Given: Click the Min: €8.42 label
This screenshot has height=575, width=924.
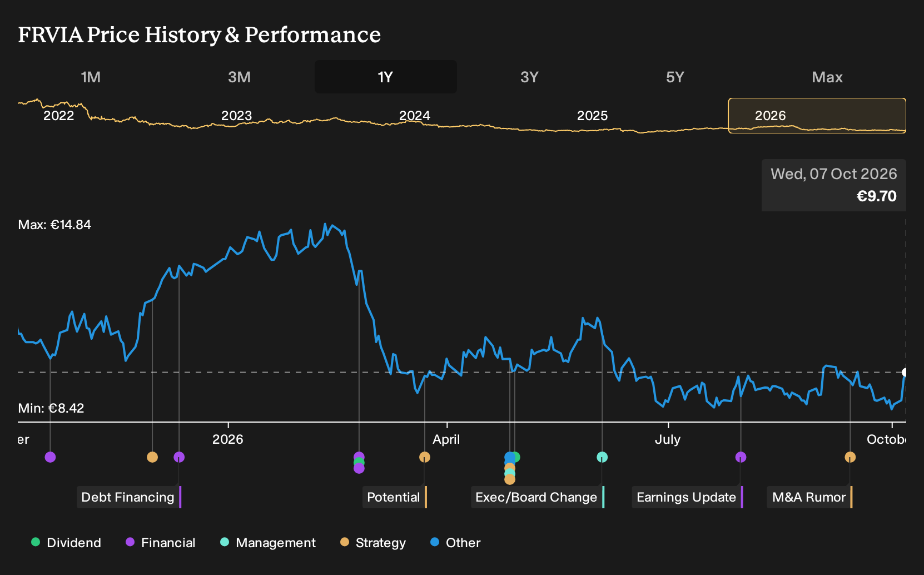Looking at the screenshot, I should point(51,408).
